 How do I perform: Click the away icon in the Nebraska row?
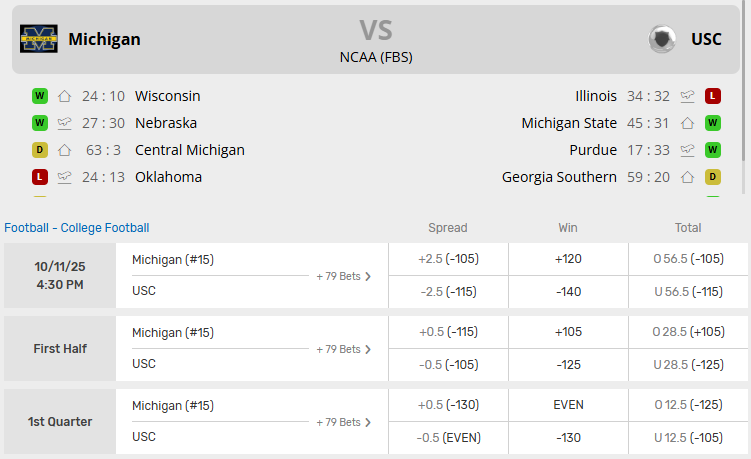[65, 123]
